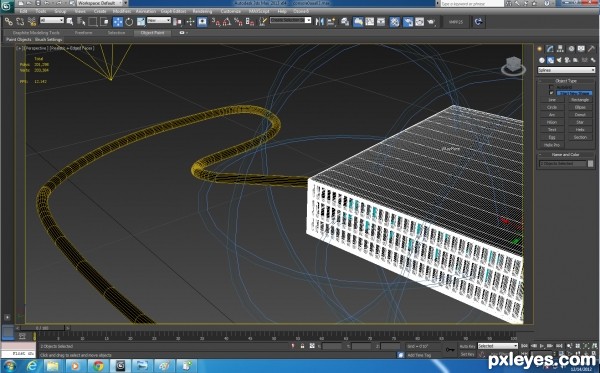600x373 pixels.
Task: Click the ViewCube in the viewport
Action: click(513, 66)
